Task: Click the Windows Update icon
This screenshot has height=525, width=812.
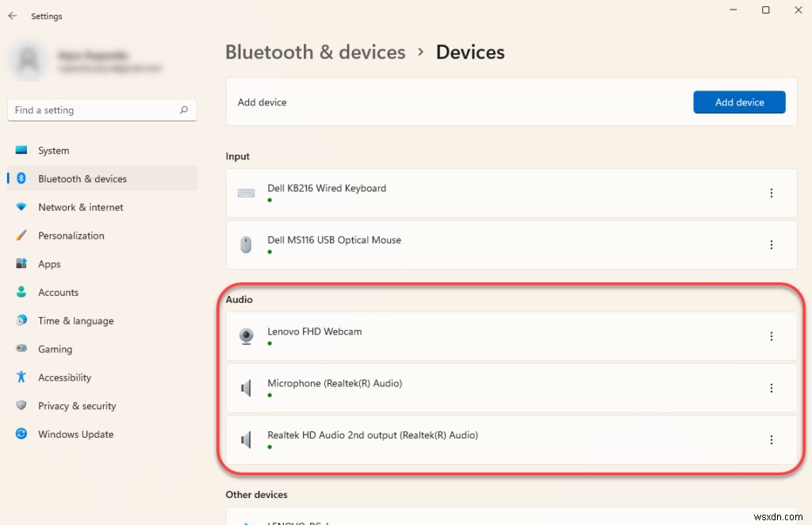Action: click(21, 434)
